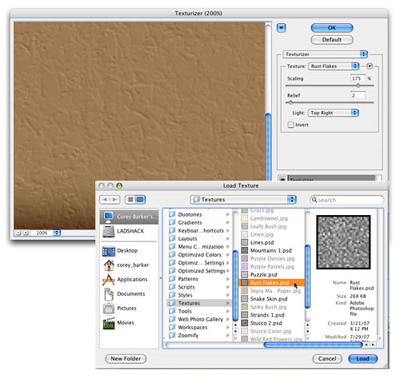Click New Folder button

(126, 359)
